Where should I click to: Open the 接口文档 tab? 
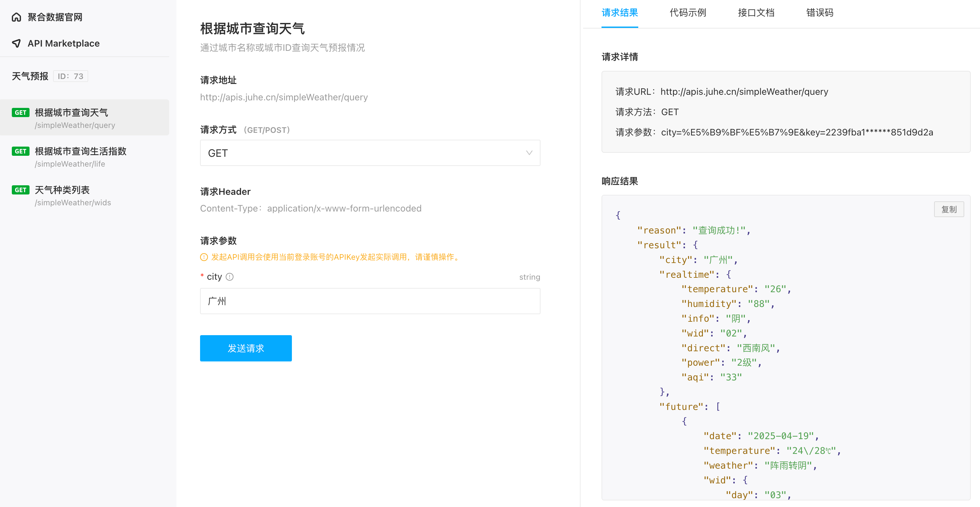(756, 13)
